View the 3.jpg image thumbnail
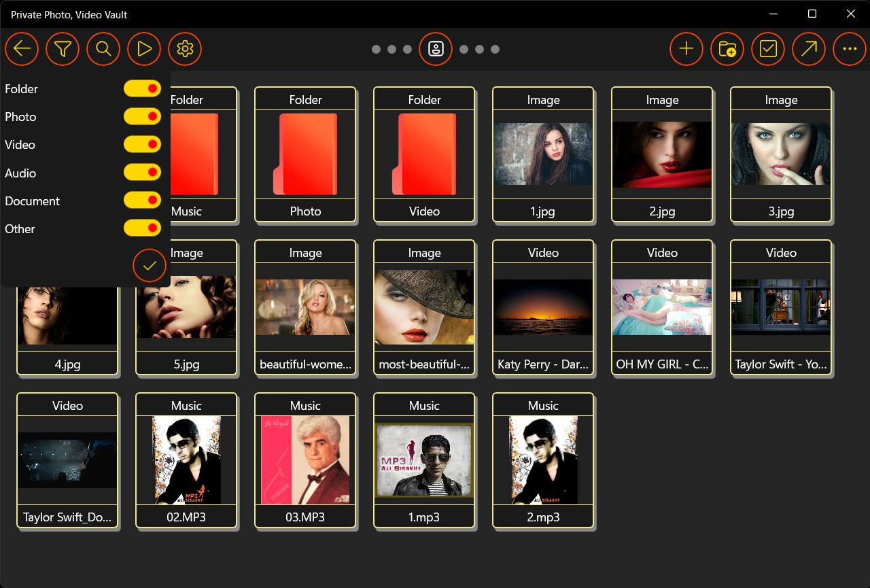This screenshot has height=588, width=870. tap(780, 154)
